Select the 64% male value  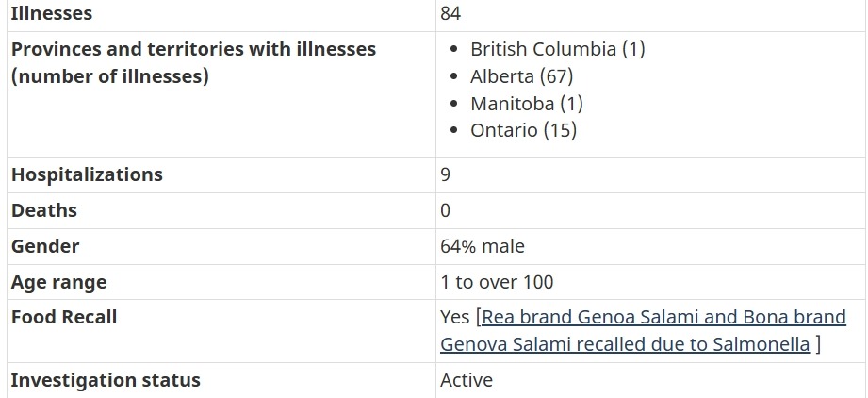pyautogui.click(x=483, y=246)
